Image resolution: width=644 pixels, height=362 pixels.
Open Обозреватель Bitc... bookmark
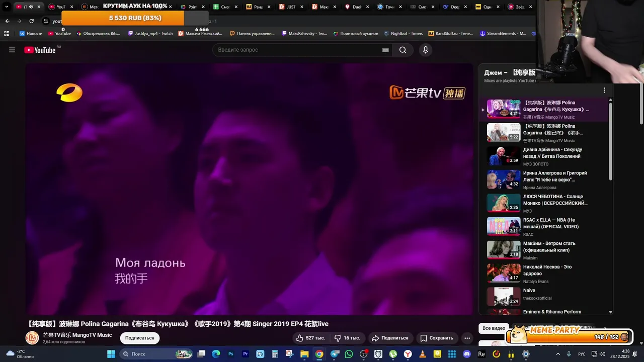coord(98,34)
